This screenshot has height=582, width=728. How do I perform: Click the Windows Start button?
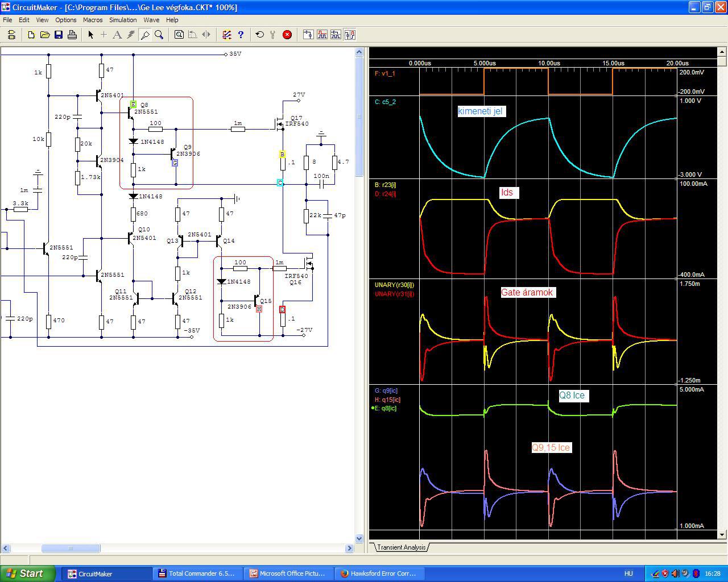tap(27, 573)
